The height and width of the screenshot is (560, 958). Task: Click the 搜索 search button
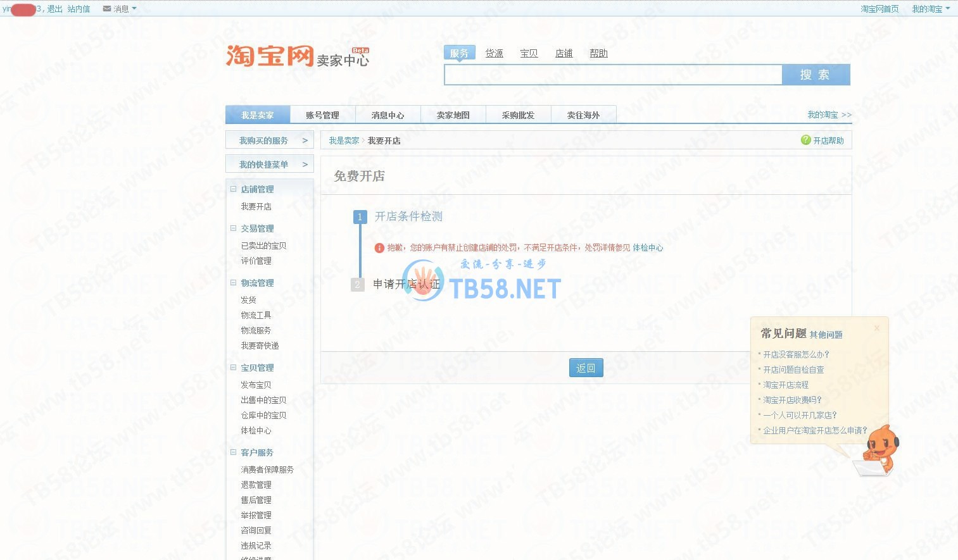point(816,75)
